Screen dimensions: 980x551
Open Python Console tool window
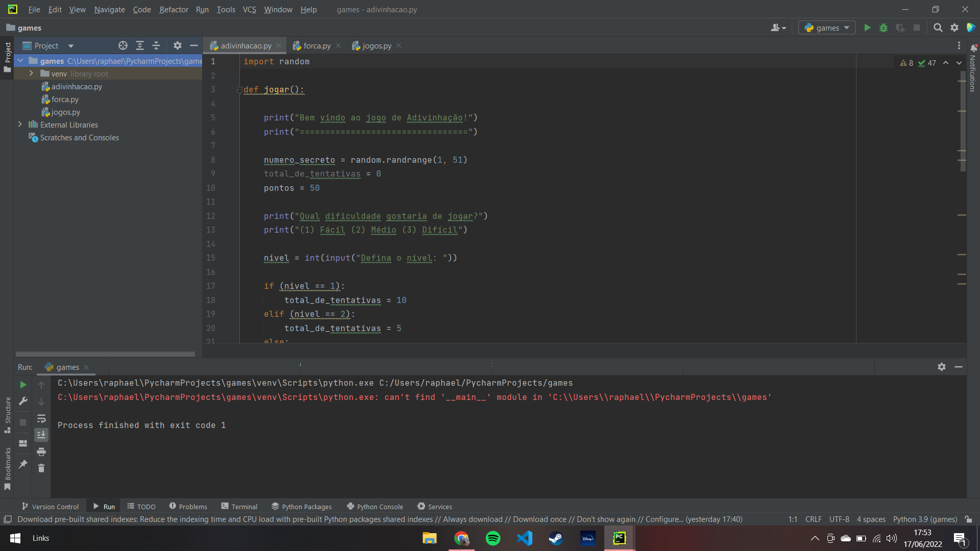click(375, 507)
